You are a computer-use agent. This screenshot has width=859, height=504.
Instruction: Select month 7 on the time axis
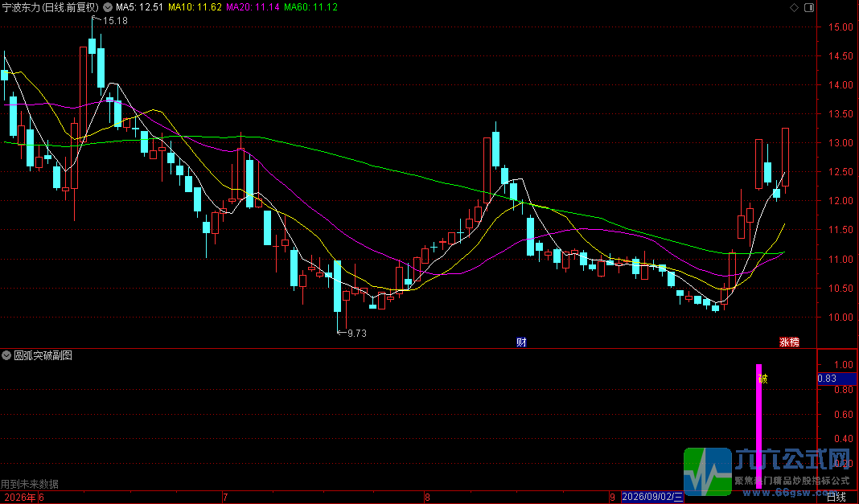click(225, 498)
